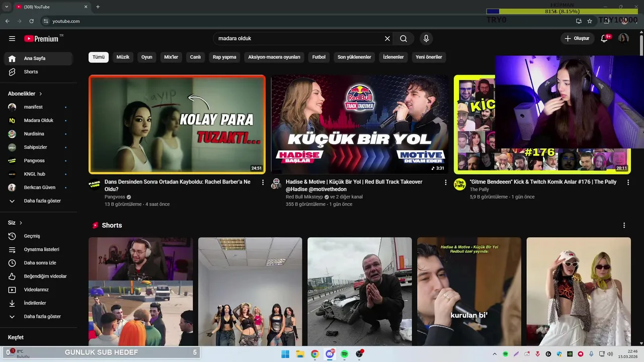This screenshot has width=644, height=362.
Task: Click the YouTube Premium logo
Action: pos(41,39)
